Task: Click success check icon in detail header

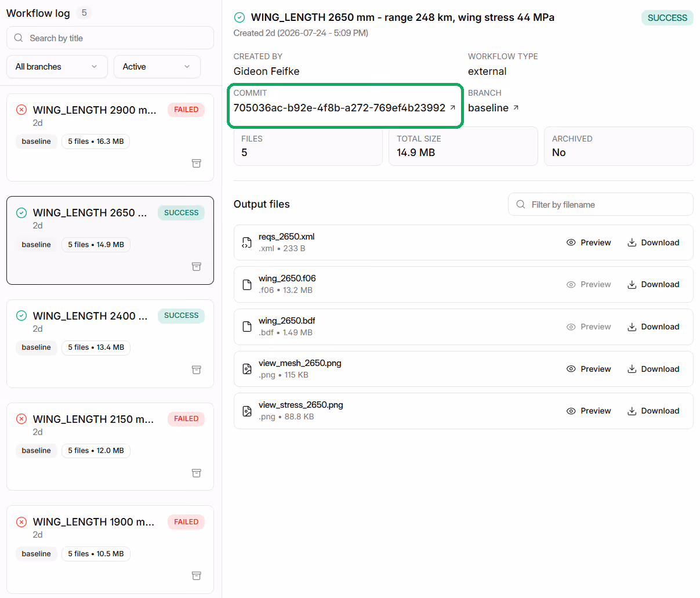Action: pyautogui.click(x=239, y=17)
